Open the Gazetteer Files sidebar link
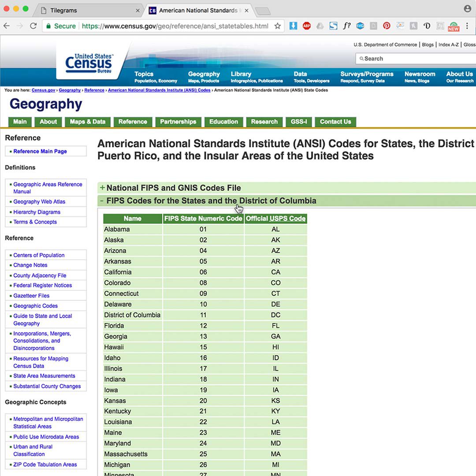The width and height of the screenshot is (476, 476). 31,296
